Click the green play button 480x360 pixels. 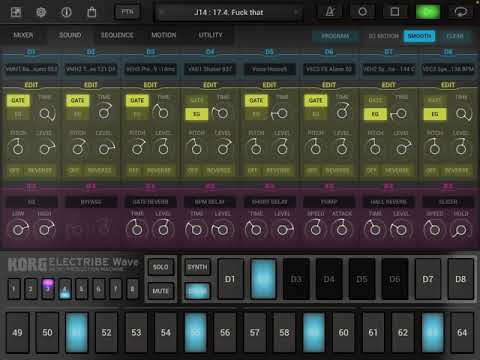[428, 12]
